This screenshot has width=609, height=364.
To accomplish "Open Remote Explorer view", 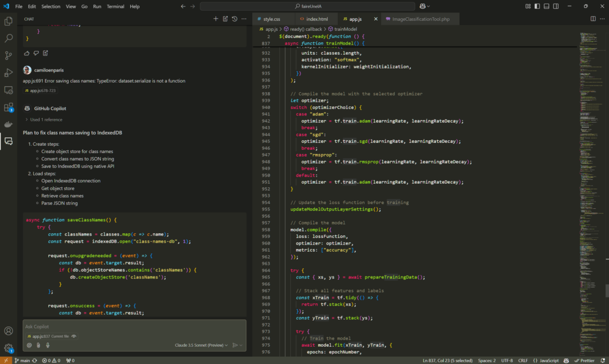I will click(x=8, y=90).
